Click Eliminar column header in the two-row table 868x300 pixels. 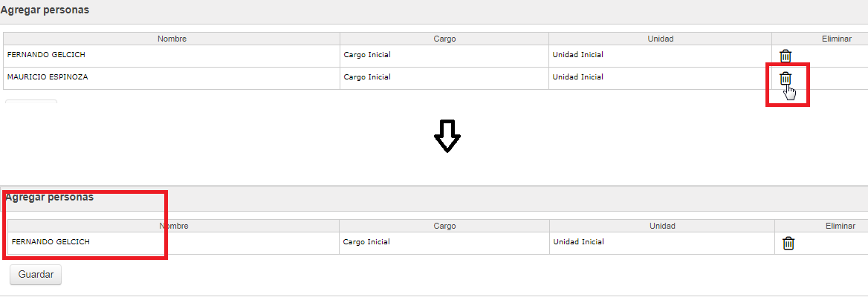click(820, 39)
